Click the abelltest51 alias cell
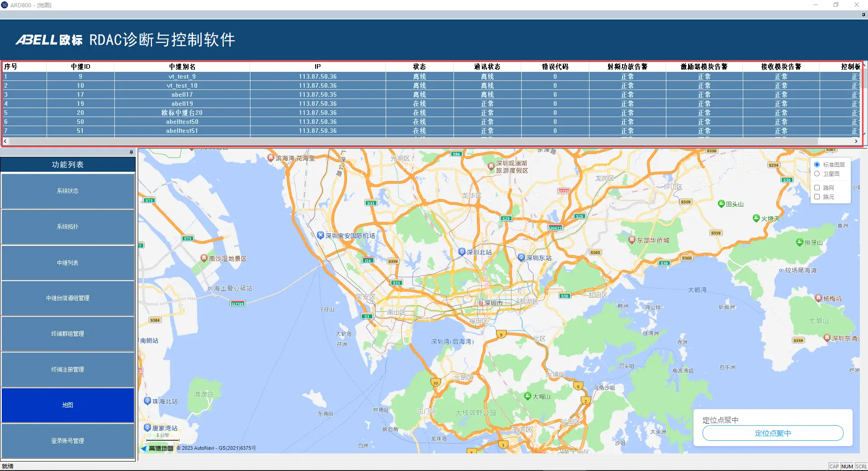 182,131
